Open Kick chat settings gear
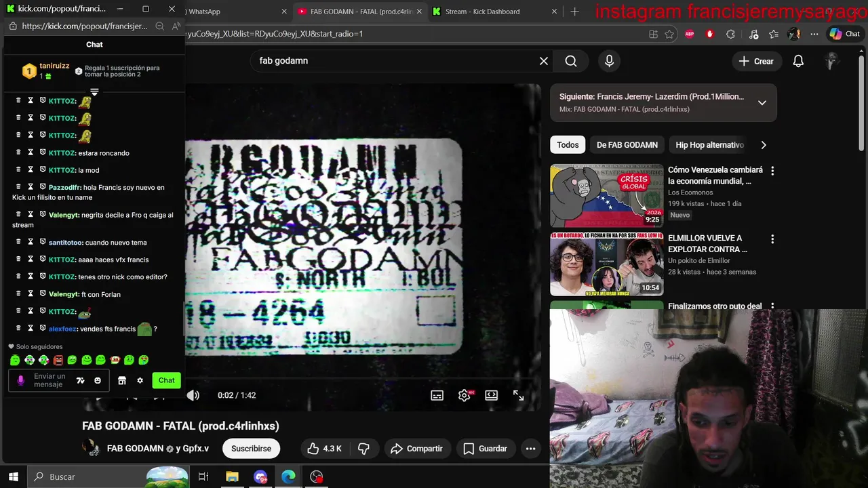This screenshot has height=488, width=868. click(x=140, y=380)
